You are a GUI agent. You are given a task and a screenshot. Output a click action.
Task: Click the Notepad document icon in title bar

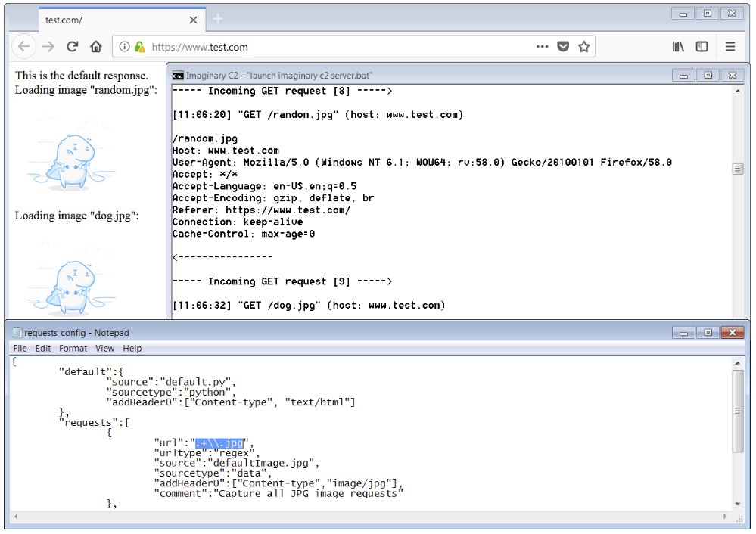tap(17, 333)
